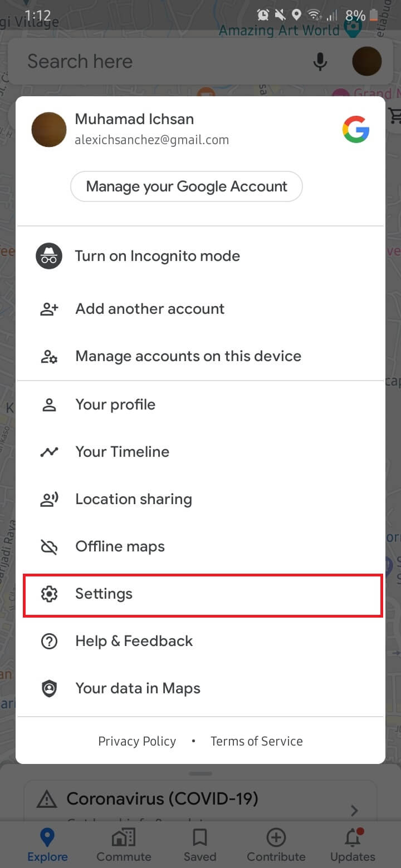Open the Contribute tab
Screen dimensions: 401x868
(x=276, y=844)
